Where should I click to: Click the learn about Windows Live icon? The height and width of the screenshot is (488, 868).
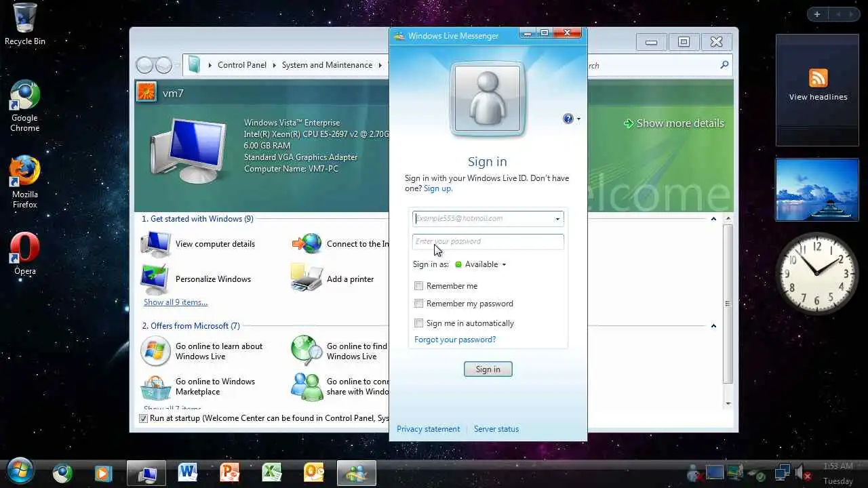click(x=155, y=351)
